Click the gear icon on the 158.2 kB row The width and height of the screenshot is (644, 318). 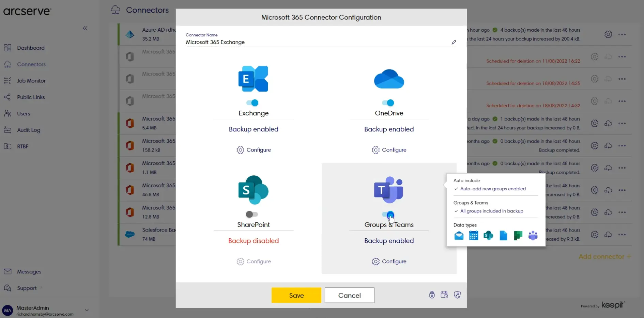[595, 146]
